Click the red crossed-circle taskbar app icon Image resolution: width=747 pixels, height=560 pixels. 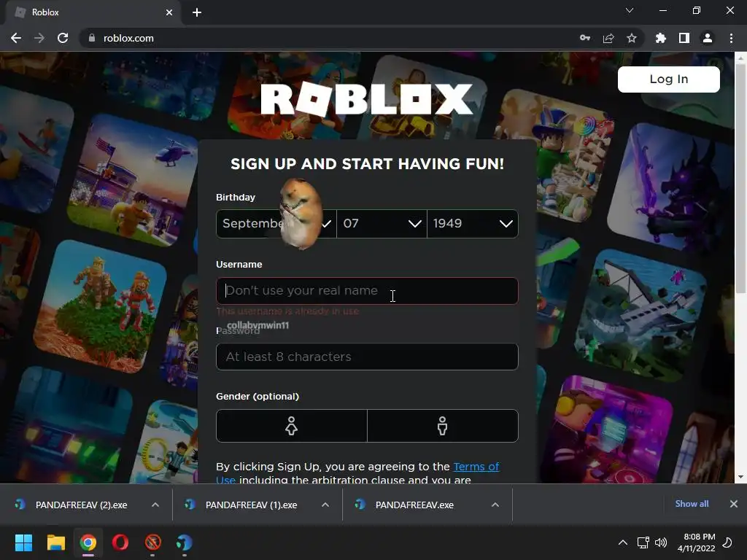pyautogui.click(x=152, y=542)
